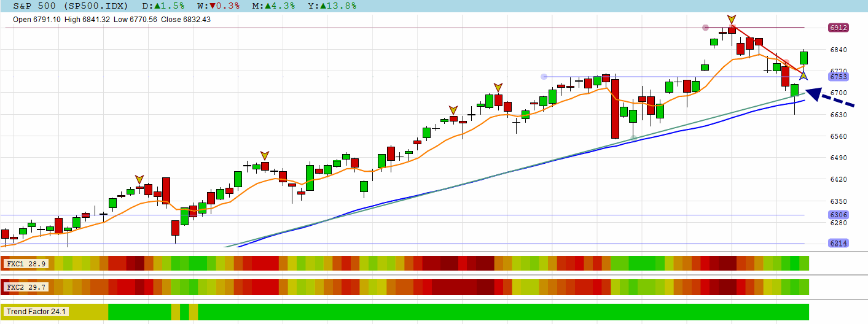Click the latest green candle at far right

click(803, 58)
